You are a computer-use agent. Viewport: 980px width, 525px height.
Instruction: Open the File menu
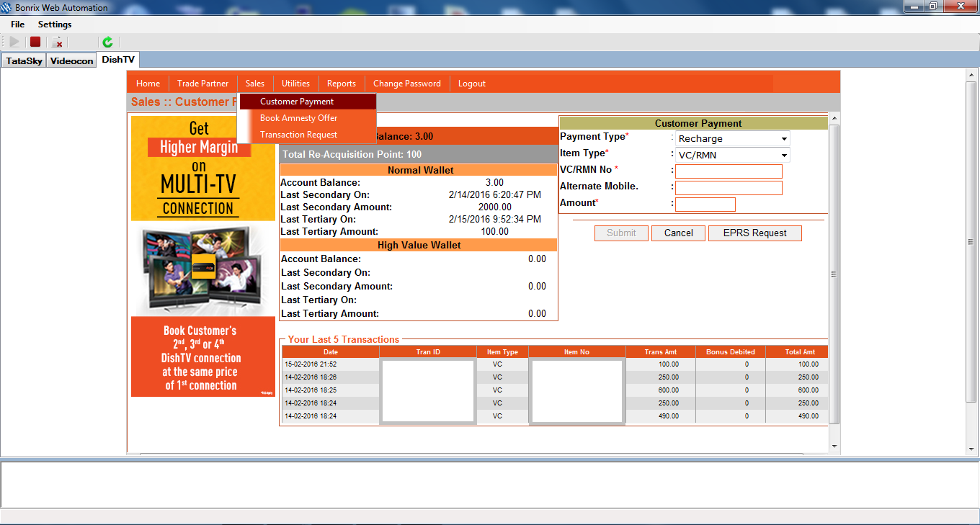pyautogui.click(x=18, y=24)
